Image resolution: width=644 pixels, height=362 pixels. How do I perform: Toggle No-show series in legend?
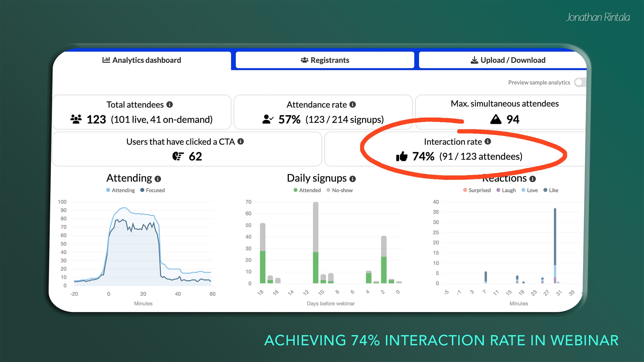(x=339, y=190)
